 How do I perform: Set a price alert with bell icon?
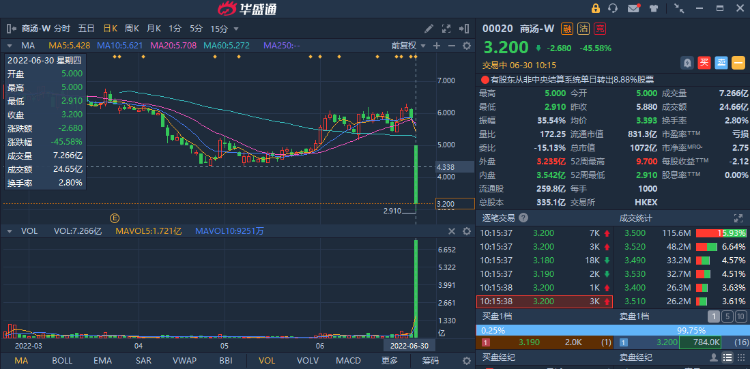click(x=687, y=63)
